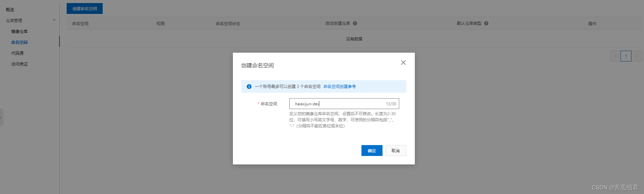
Task: Click the help icon next to 默认仓库类型
Action: click(486, 23)
